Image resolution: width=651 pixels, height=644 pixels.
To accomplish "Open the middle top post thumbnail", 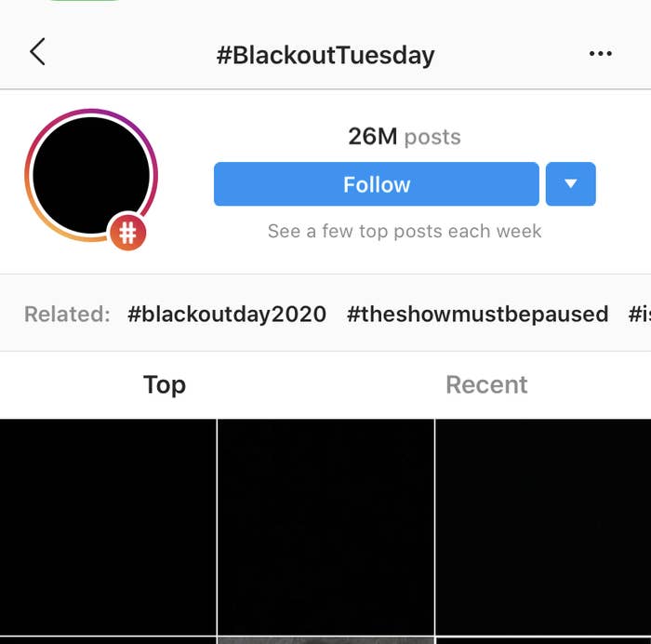I will click(325, 526).
